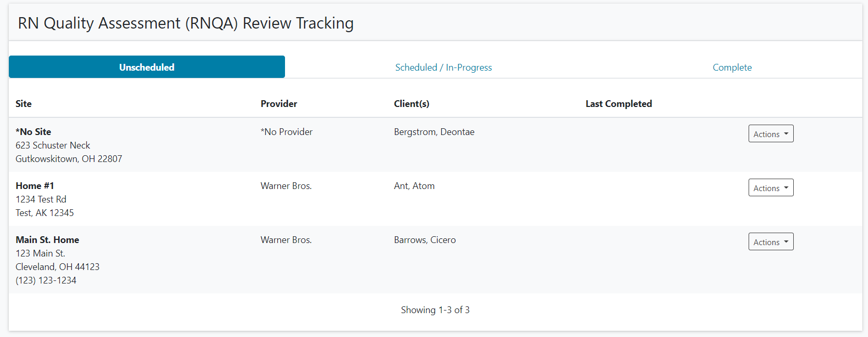Screen dimensions: 868x337
Task: Click the Home #1 site name
Action: [35, 186]
